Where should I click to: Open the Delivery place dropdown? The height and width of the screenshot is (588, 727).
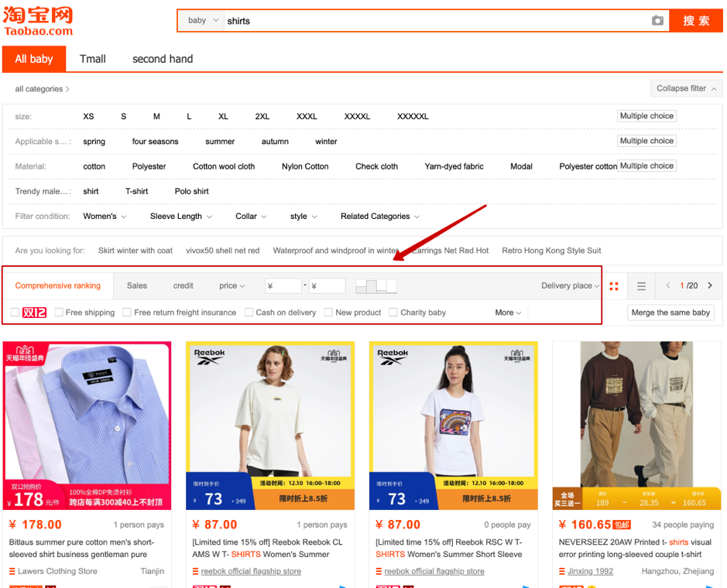570,286
